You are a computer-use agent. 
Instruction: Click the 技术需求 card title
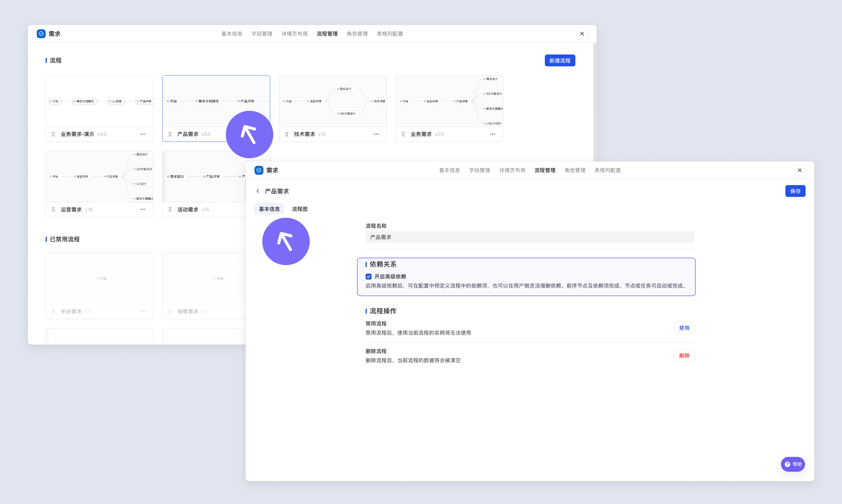click(304, 134)
